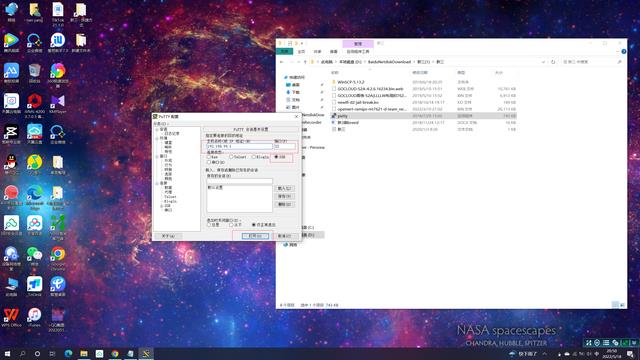This screenshot has height=360, width=640.
Task: Select the putty file in Explorer list
Action: [x=342, y=116]
